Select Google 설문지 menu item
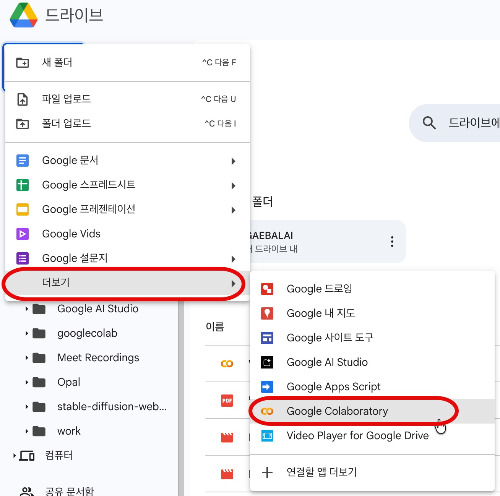This screenshot has height=496, width=500. pyautogui.click(x=127, y=258)
